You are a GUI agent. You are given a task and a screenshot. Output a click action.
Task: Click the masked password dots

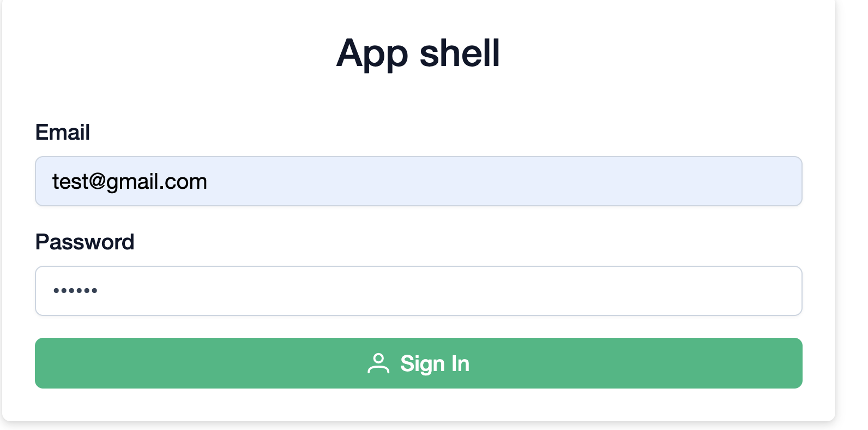[75, 291]
